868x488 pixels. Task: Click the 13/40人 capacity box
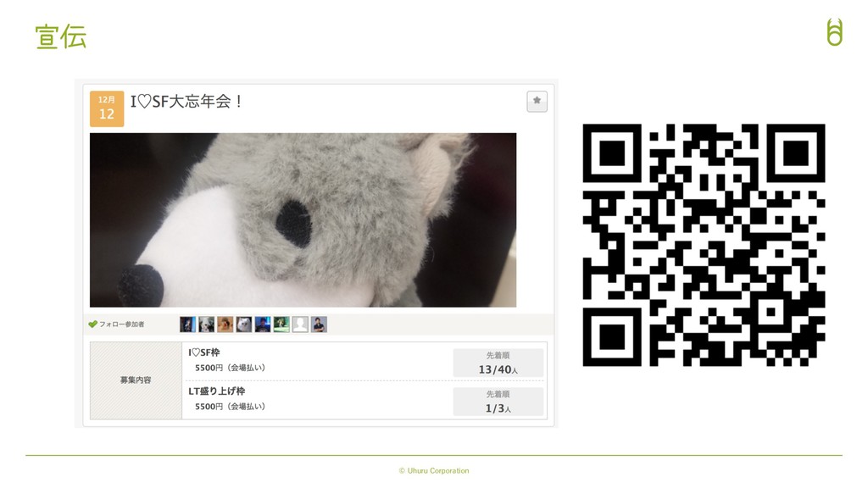[498, 363]
